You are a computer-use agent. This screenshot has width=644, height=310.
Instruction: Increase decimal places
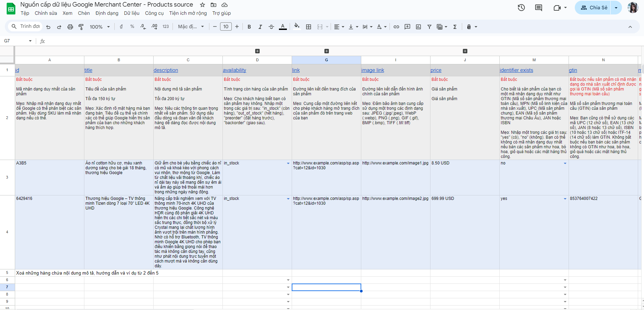click(154, 27)
